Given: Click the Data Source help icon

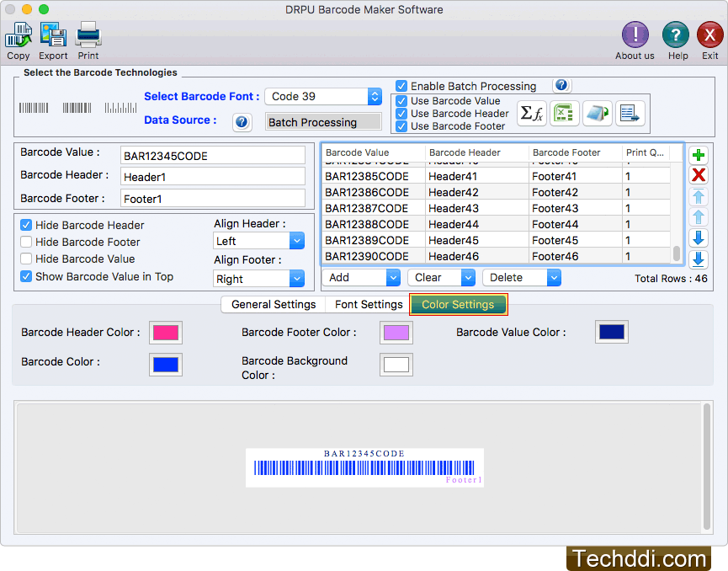Looking at the screenshot, I should [242, 122].
